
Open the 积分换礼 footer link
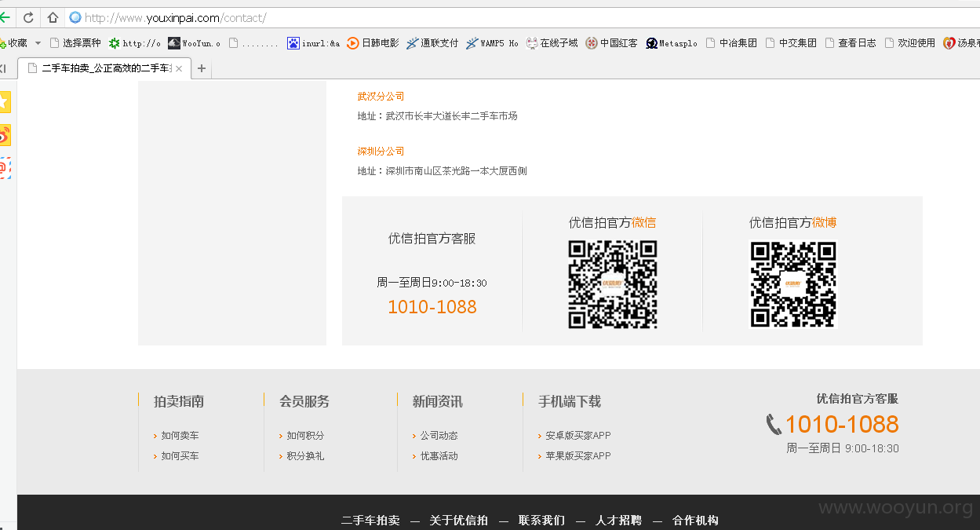[x=305, y=456]
